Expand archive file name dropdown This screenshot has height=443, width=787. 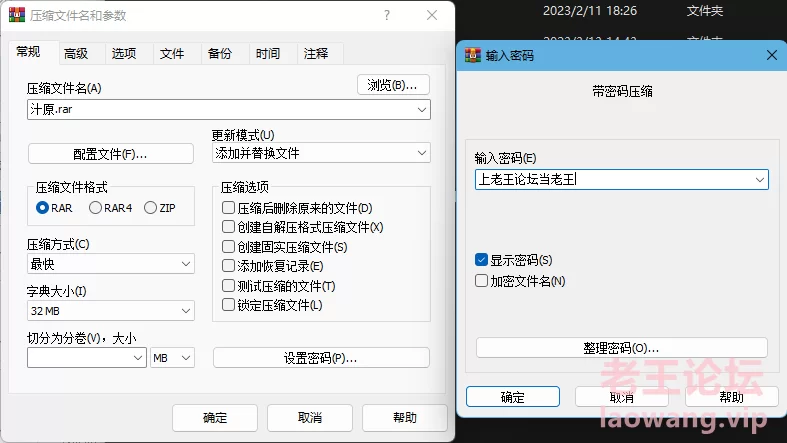(422, 109)
